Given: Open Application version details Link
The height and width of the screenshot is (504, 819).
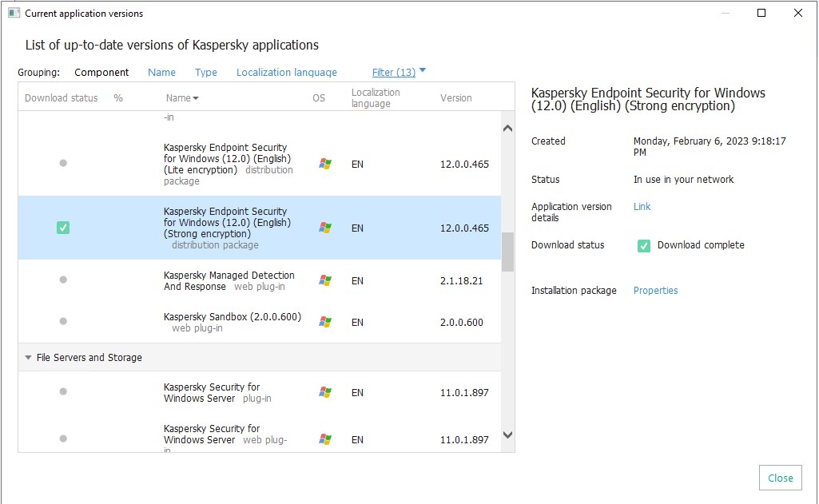Looking at the screenshot, I should [642, 206].
